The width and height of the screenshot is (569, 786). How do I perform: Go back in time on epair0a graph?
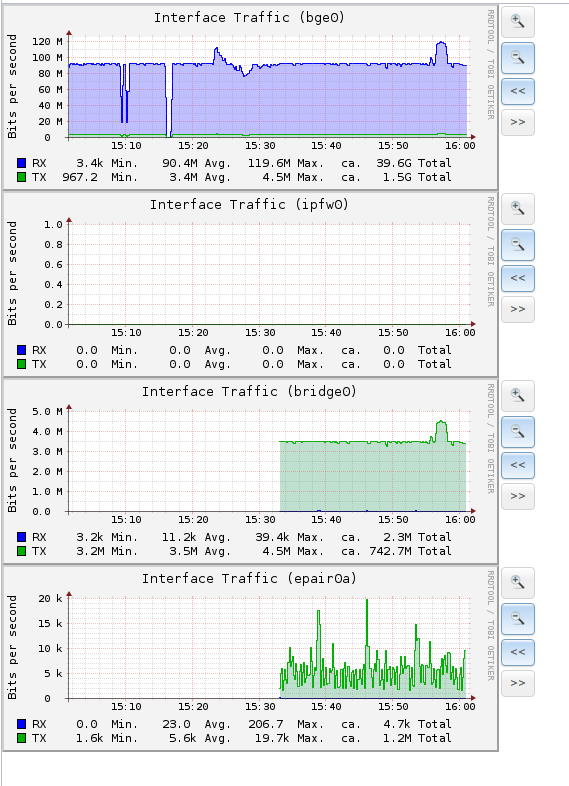[518, 652]
